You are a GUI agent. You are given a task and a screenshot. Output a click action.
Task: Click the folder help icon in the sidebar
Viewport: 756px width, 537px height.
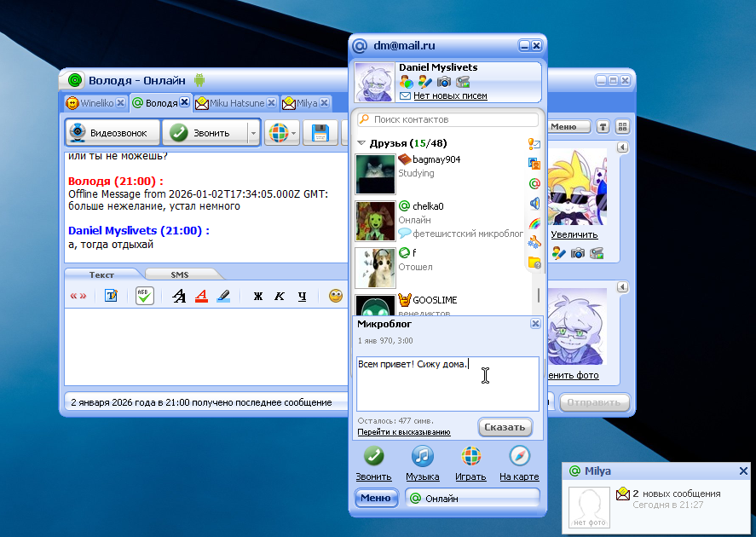(534, 263)
